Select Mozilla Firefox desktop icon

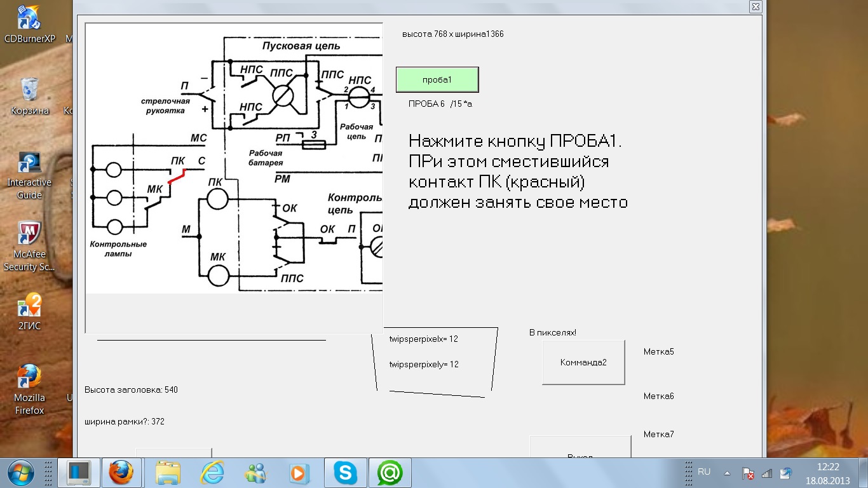[x=29, y=389]
